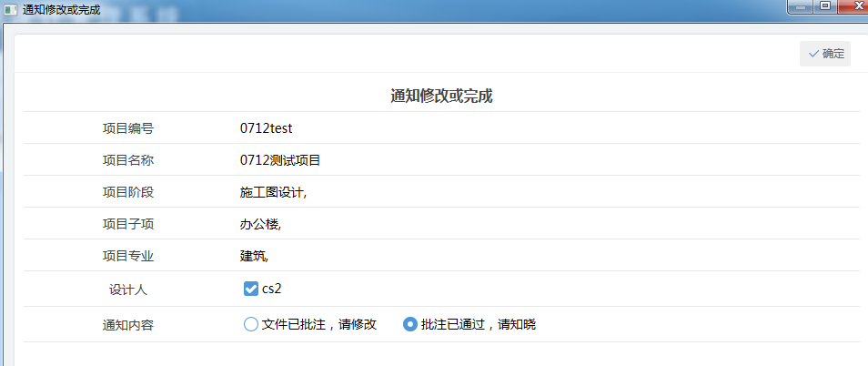Click the 0712测试项目 project name value

(x=280, y=160)
